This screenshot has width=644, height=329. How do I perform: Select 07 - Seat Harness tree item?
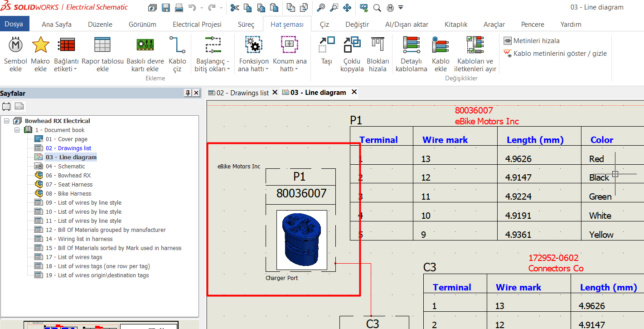point(69,185)
